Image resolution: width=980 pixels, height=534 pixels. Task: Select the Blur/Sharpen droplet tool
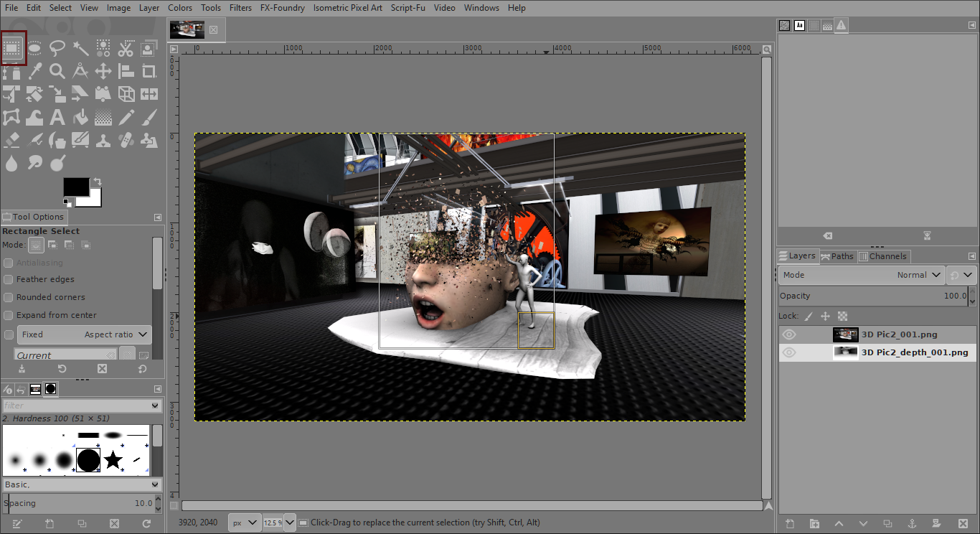(11, 163)
